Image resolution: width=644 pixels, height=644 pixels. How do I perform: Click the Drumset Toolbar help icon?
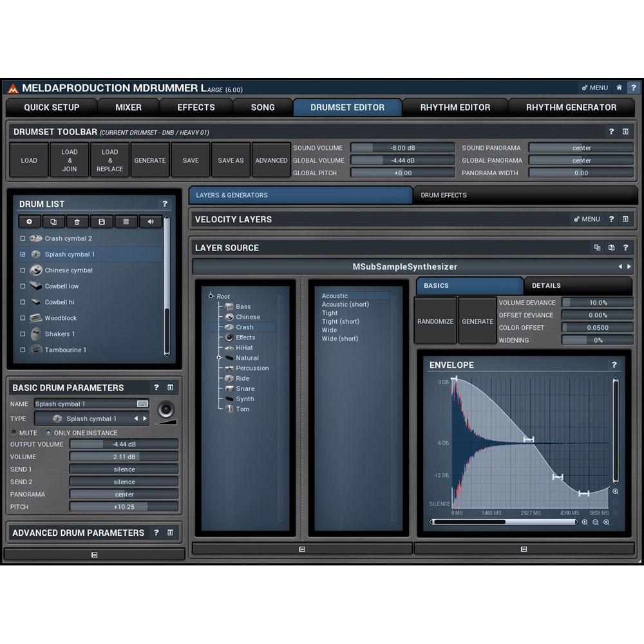(x=611, y=131)
